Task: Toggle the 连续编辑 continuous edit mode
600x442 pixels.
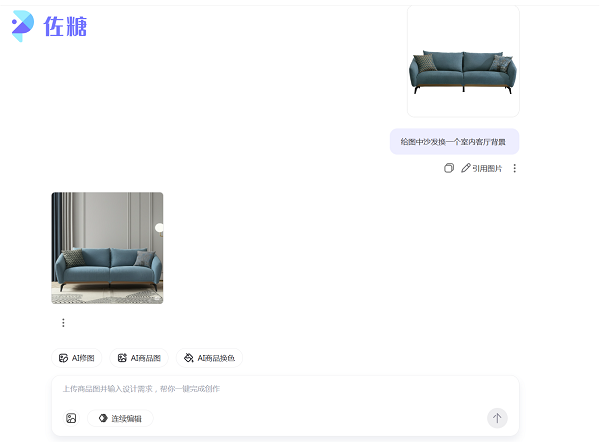Action: (x=120, y=418)
